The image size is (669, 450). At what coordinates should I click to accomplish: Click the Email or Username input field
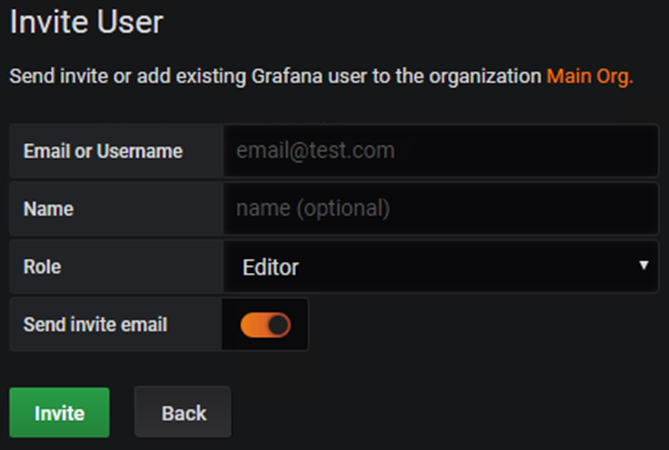pyautogui.click(x=440, y=151)
